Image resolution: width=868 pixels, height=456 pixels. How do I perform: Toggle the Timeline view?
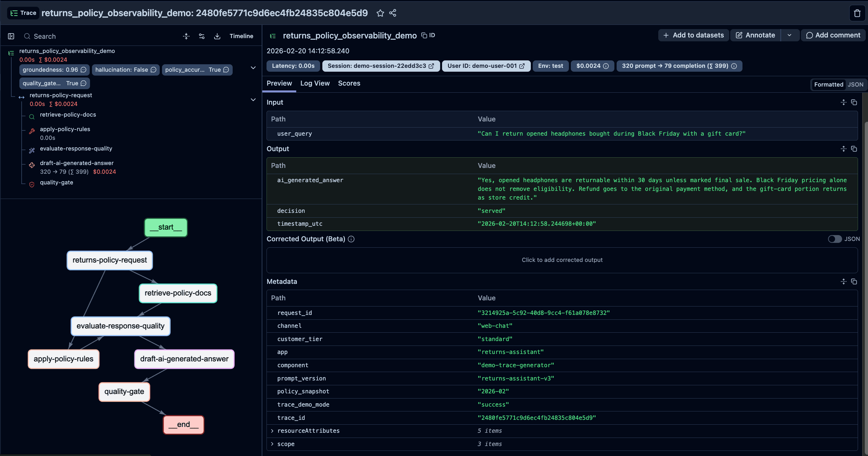[241, 36]
